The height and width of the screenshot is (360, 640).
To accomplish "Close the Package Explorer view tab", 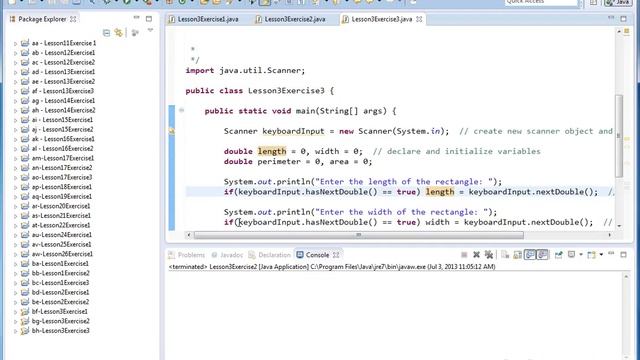I will point(73,19).
